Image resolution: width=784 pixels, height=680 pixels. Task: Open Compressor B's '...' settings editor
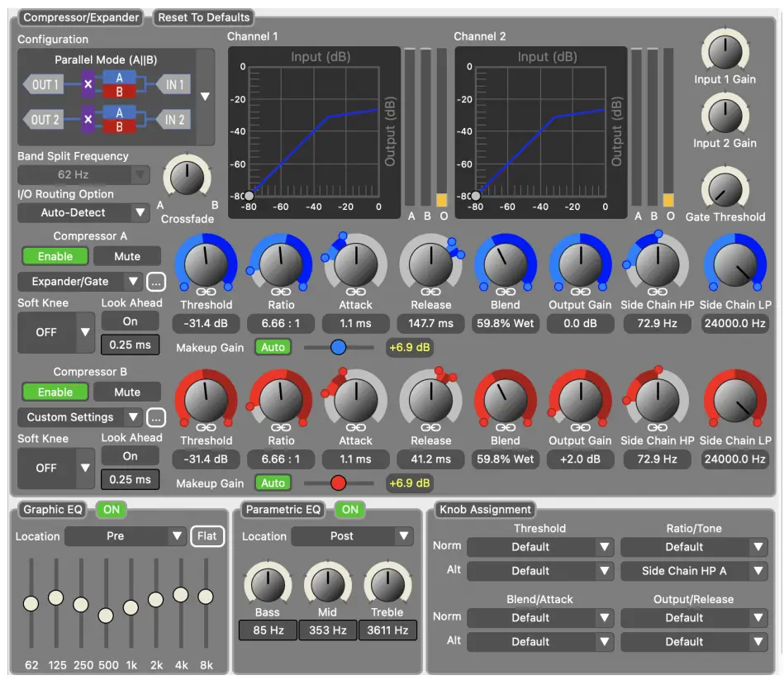point(154,417)
